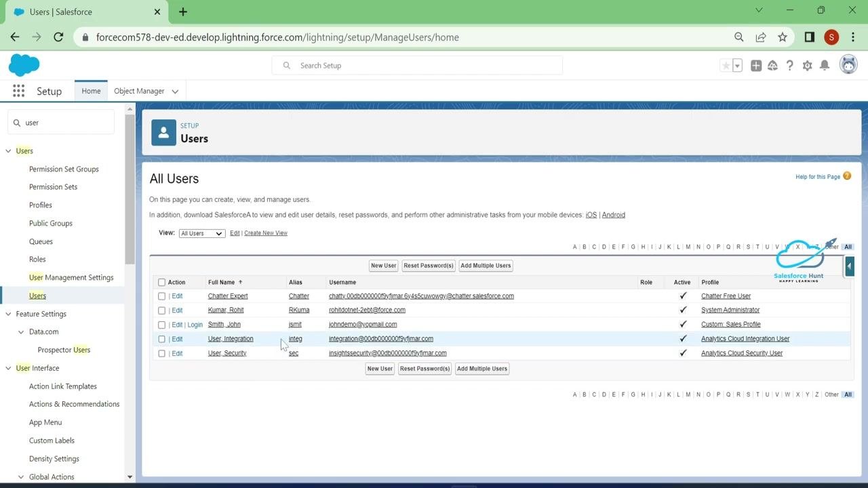Check the box for User, Security
This screenshot has width=868, height=488.
point(161,353)
